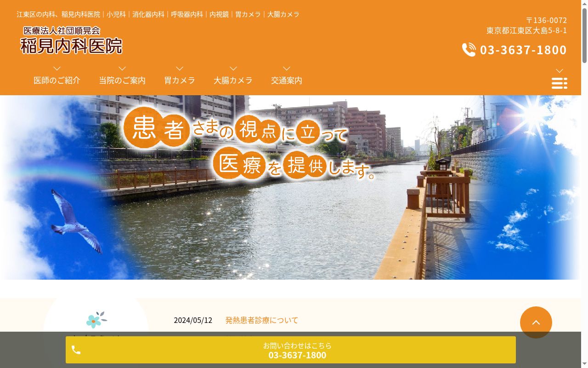Expand chevron above 当院のご案内
The width and height of the screenshot is (588, 368).
point(122,69)
